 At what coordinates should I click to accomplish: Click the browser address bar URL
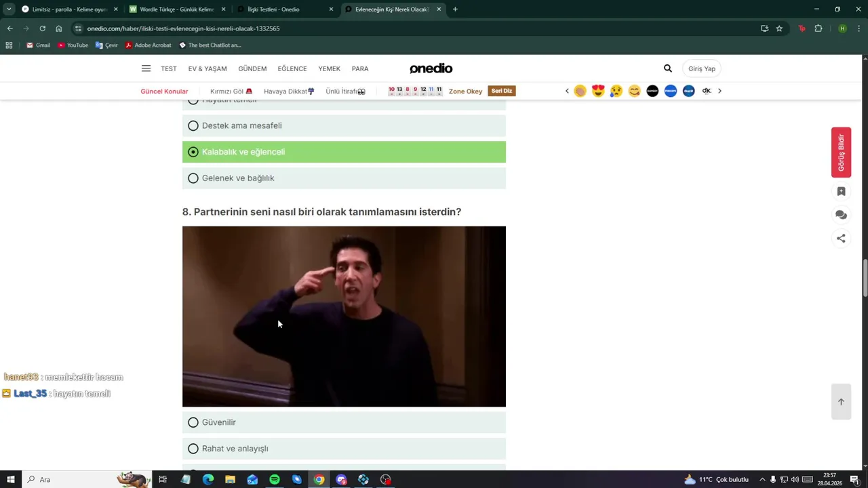183,28
